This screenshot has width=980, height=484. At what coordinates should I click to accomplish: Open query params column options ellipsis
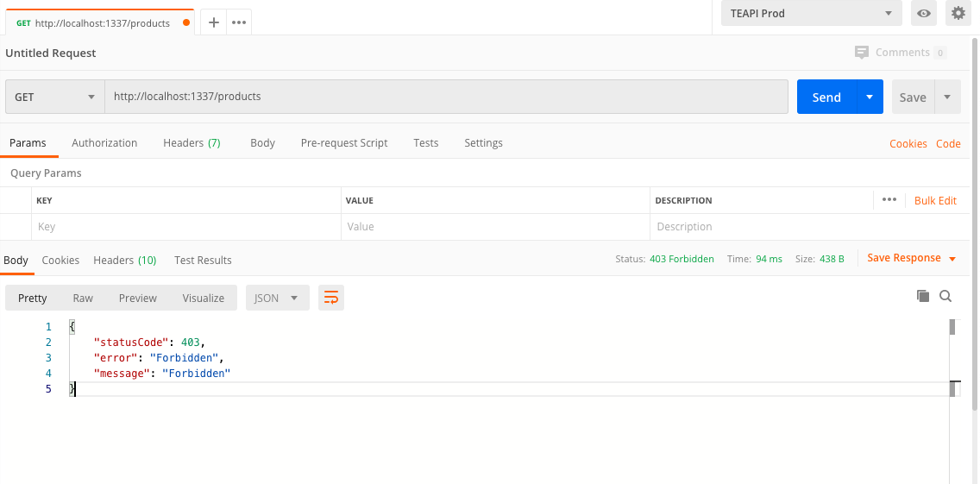tap(889, 200)
